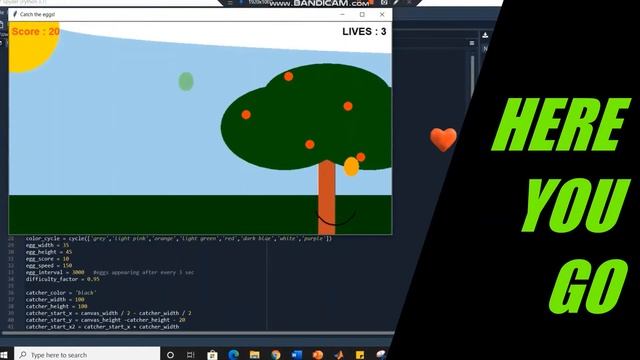Close the Catch the egg game window
This screenshot has height=360, width=640.
click(x=382, y=14)
